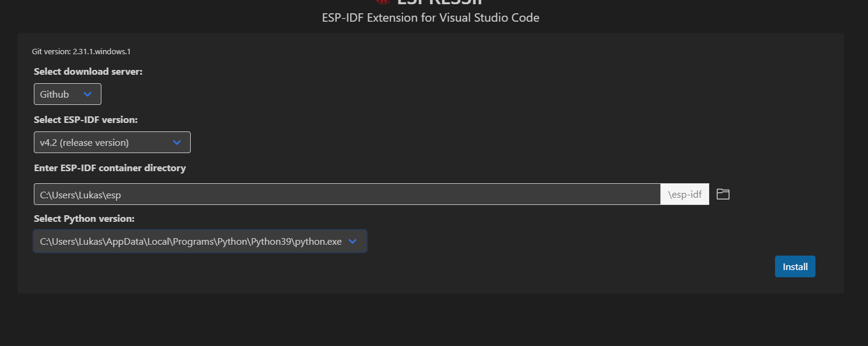Image resolution: width=868 pixels, height=346 pixels.
Task: Click the Git version 2.31.1.windows.1 text
Action: tap(81, 52)
